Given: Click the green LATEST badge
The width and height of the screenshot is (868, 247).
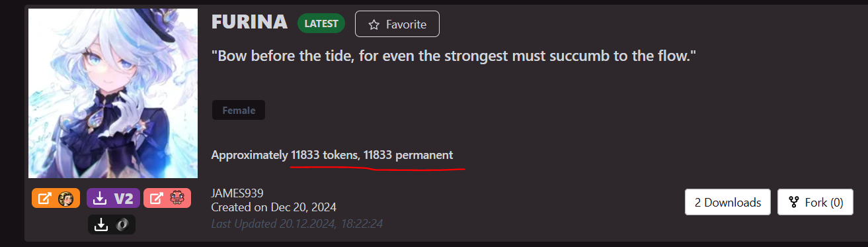Looking at the screenshot, I should [321, 24].
